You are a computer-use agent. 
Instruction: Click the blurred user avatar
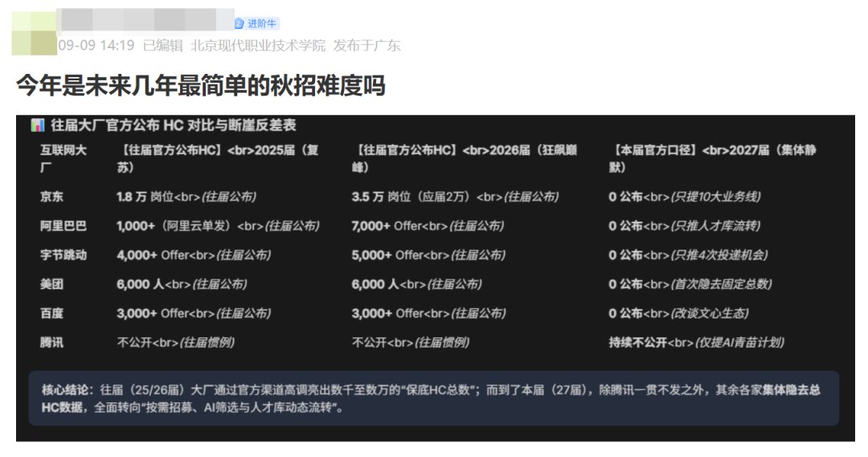(34, 33)
